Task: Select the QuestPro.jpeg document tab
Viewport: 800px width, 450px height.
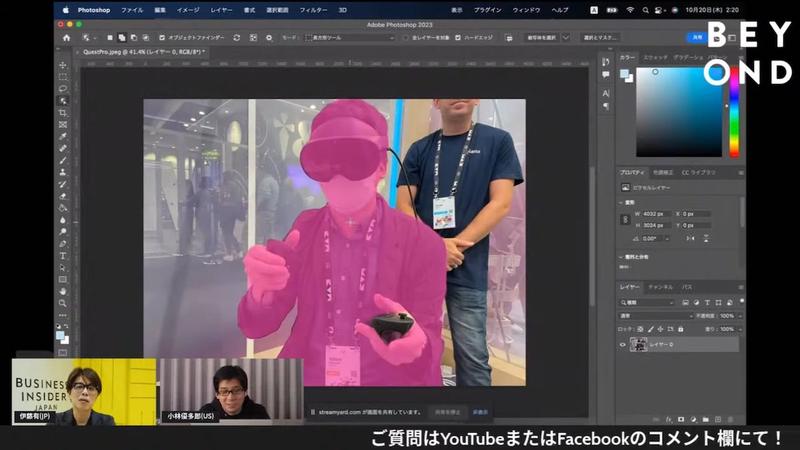Action: 144,52
